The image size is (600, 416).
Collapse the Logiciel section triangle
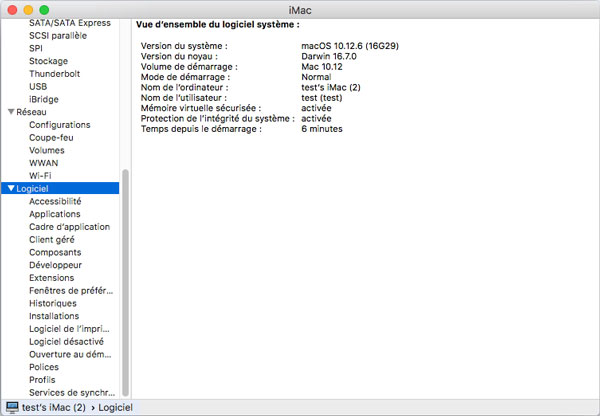pos(11,188)
